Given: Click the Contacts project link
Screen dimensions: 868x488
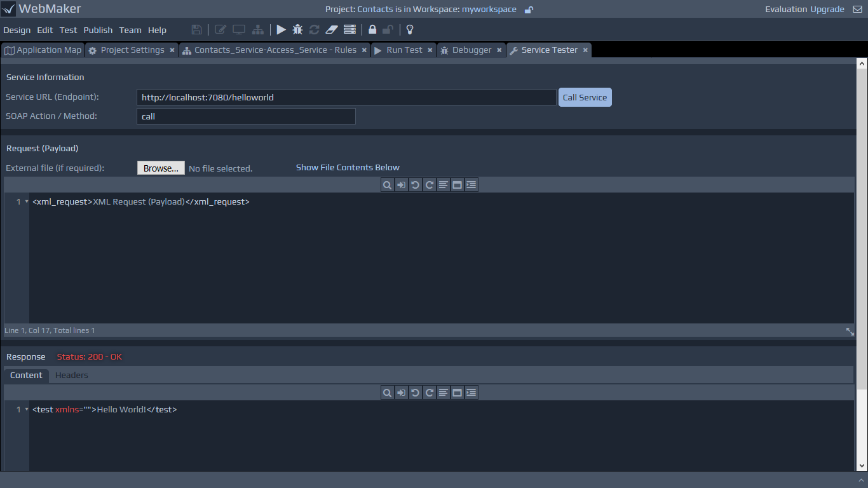Looking at the screenshot, I should (375, 10).
